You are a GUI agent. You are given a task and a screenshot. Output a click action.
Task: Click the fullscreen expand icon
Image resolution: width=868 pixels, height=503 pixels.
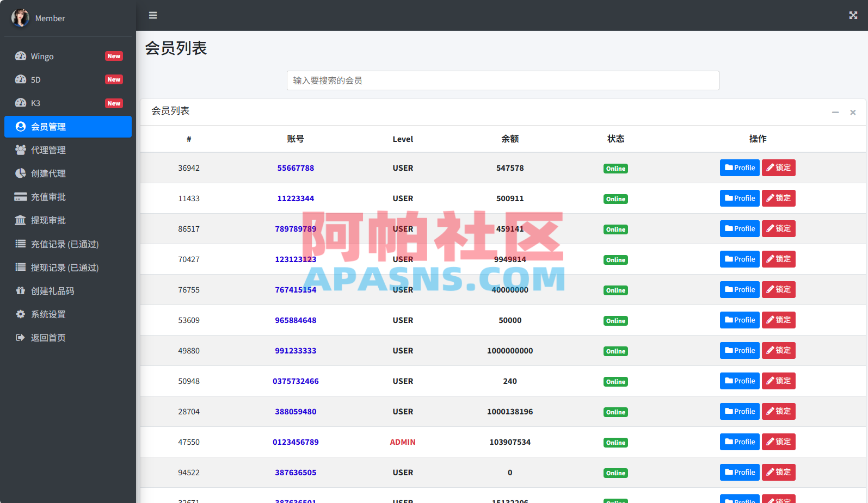[x=853, y=15]
